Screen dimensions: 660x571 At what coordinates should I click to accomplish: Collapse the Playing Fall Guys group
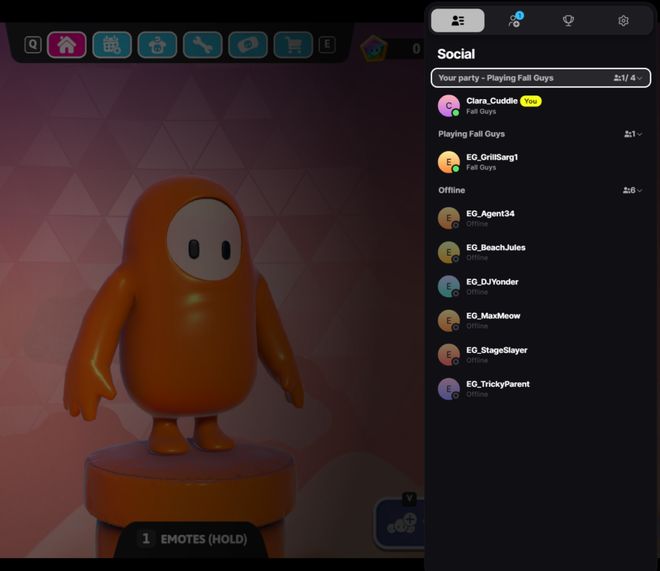[639, 134]
